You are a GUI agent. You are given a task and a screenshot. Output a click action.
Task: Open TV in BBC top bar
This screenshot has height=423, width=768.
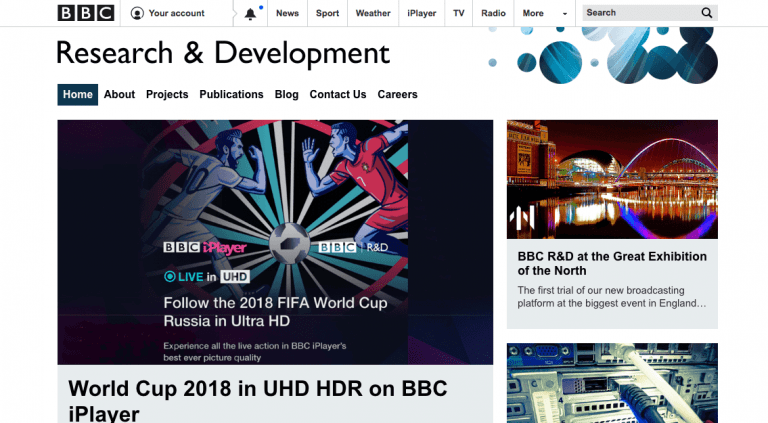click(458, 13)
